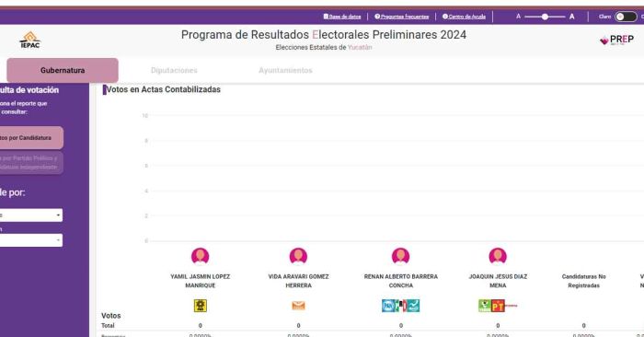Click the PVEM-PT-Morena coalition party logos
644x337 pixels.
click(x=498, y=306)
